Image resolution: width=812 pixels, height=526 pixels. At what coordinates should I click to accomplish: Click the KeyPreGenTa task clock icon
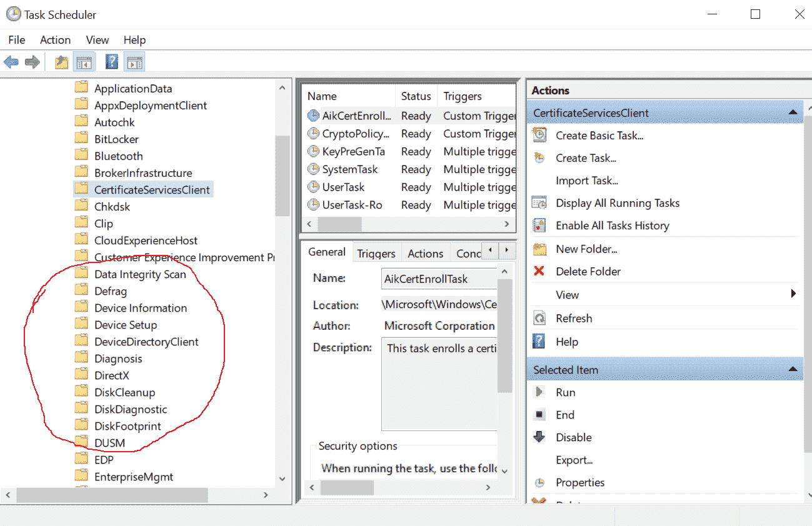coord(313,151)
